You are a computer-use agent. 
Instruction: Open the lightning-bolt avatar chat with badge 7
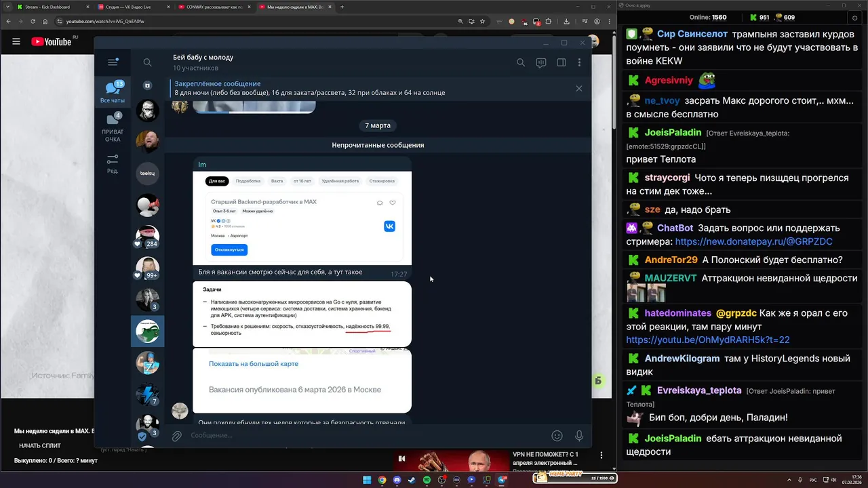147,394
